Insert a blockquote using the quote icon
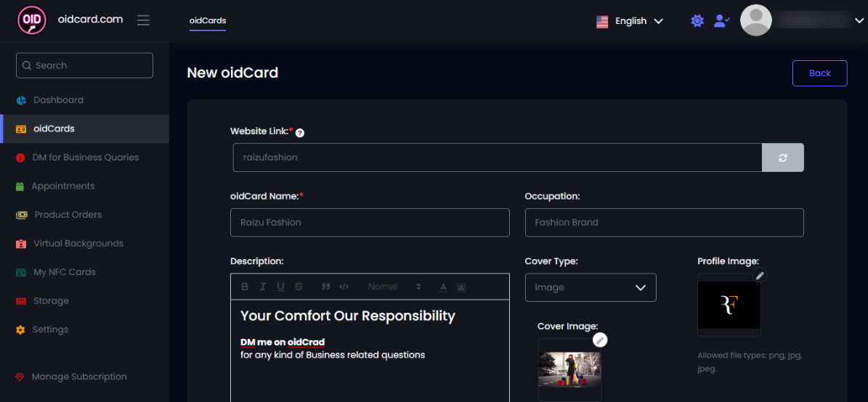The height and width of the screenshot is (402, 868). click(x=326, y=287)
